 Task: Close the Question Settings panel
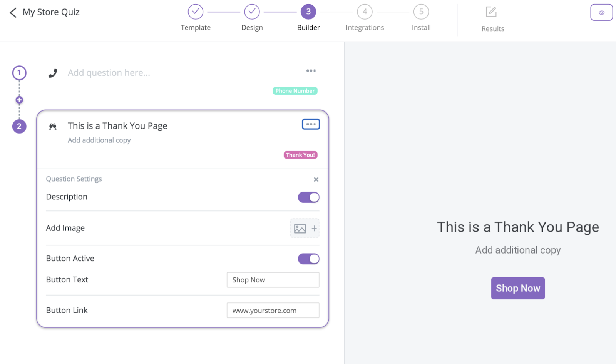316,180
